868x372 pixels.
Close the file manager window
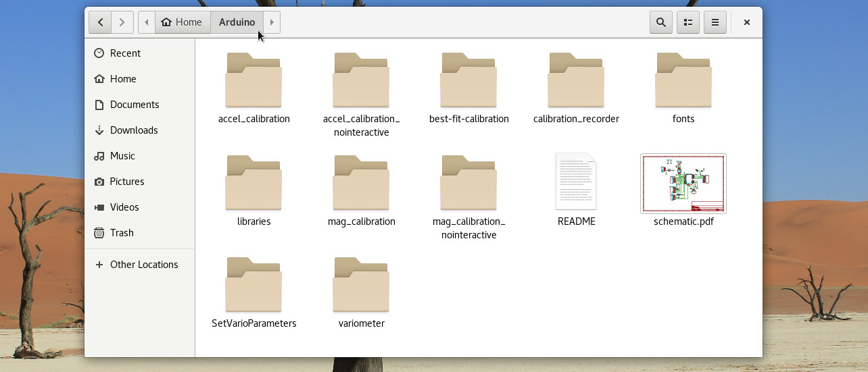746,22
